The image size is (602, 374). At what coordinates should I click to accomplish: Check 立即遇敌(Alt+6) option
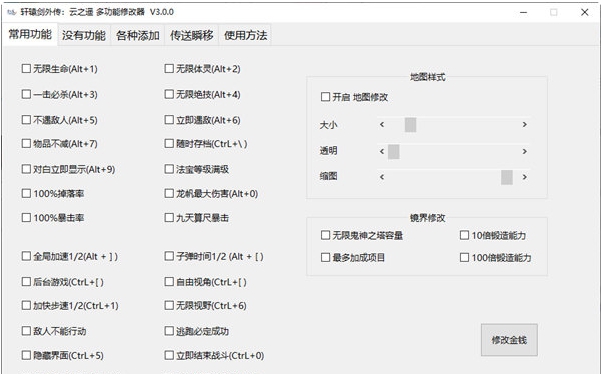click(169, 120)
